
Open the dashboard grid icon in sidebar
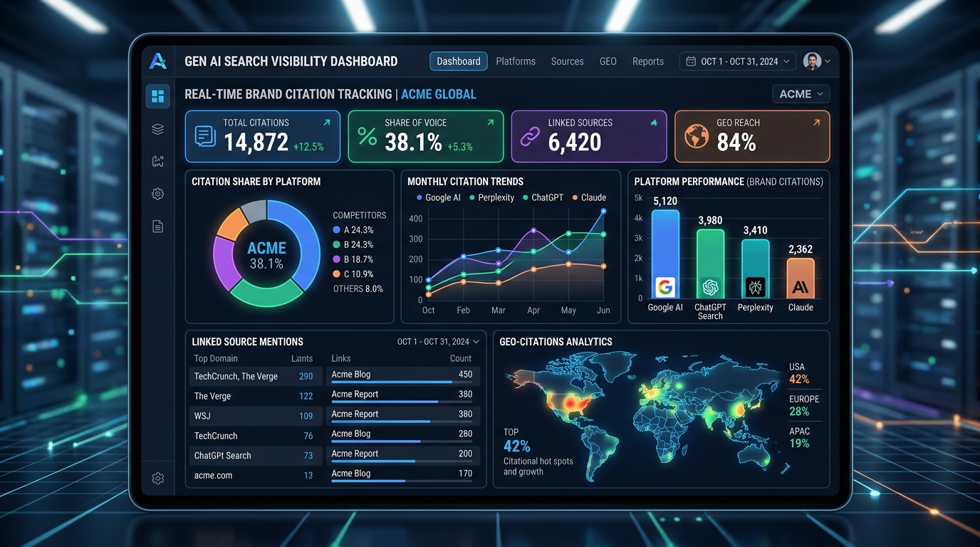157,95
